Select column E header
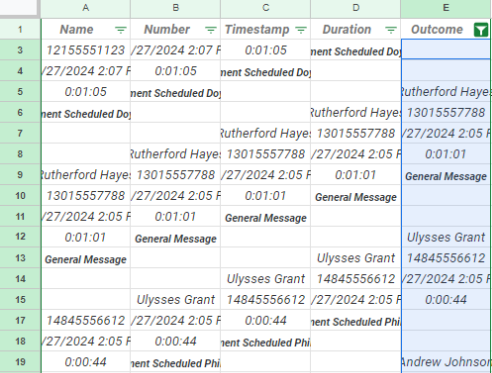Screen dimensions: 492x373 click(446, 8)
